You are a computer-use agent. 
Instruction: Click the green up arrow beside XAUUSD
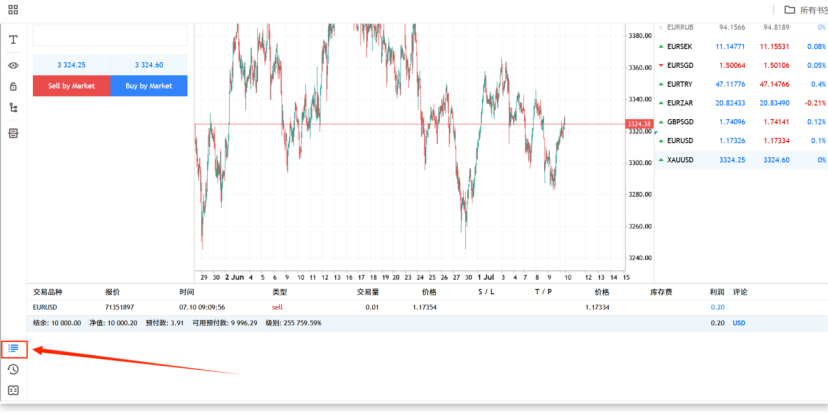(661, 159)
